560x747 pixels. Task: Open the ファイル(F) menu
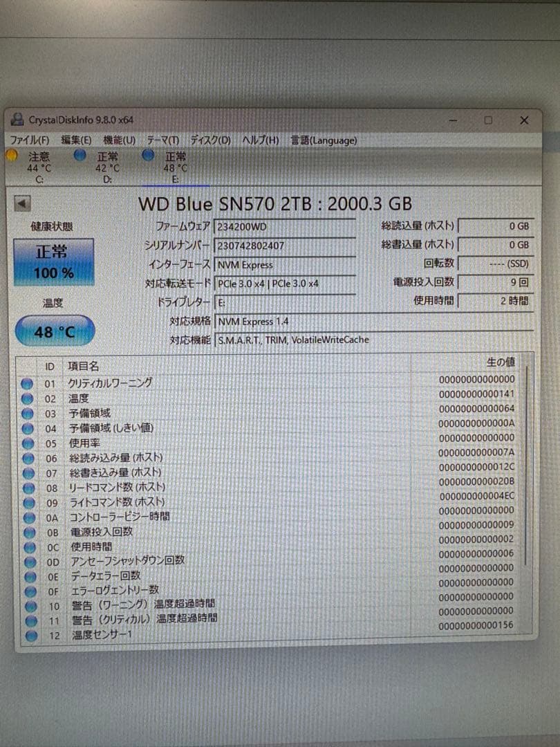click(30, 140)
